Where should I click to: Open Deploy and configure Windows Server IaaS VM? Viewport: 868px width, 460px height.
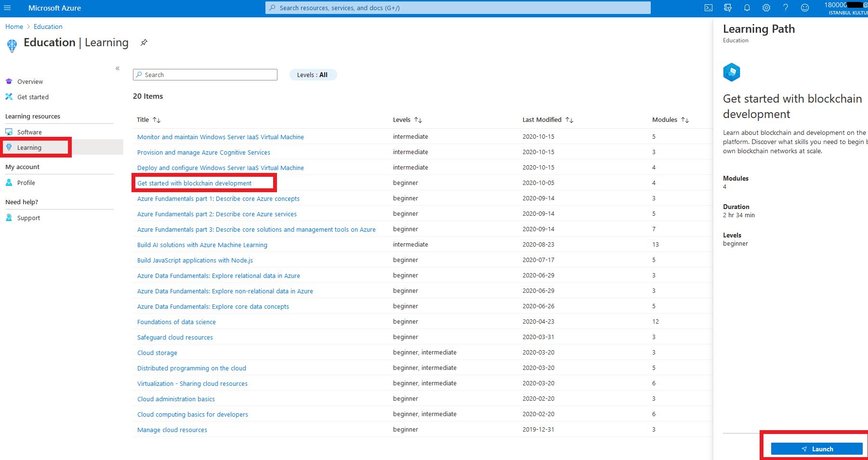221,168
